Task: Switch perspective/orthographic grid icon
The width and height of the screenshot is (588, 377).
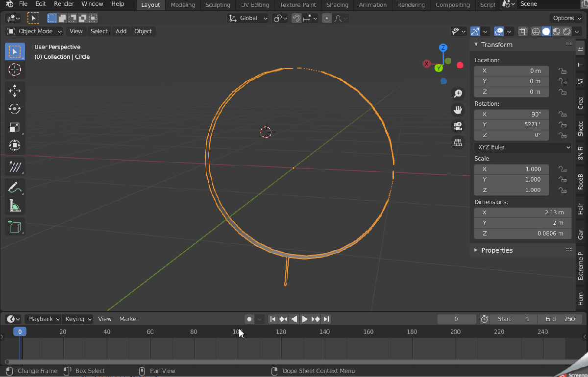Action: [458, 142]
